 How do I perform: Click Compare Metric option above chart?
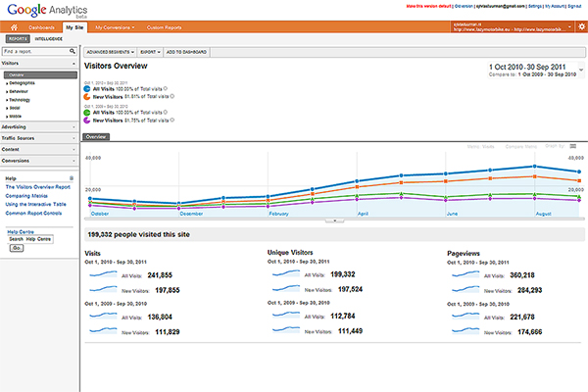521,147
